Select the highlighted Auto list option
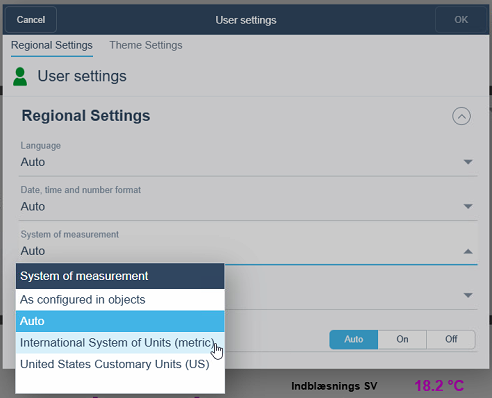This screenshot has width=492, height=398. click(120, 321)
